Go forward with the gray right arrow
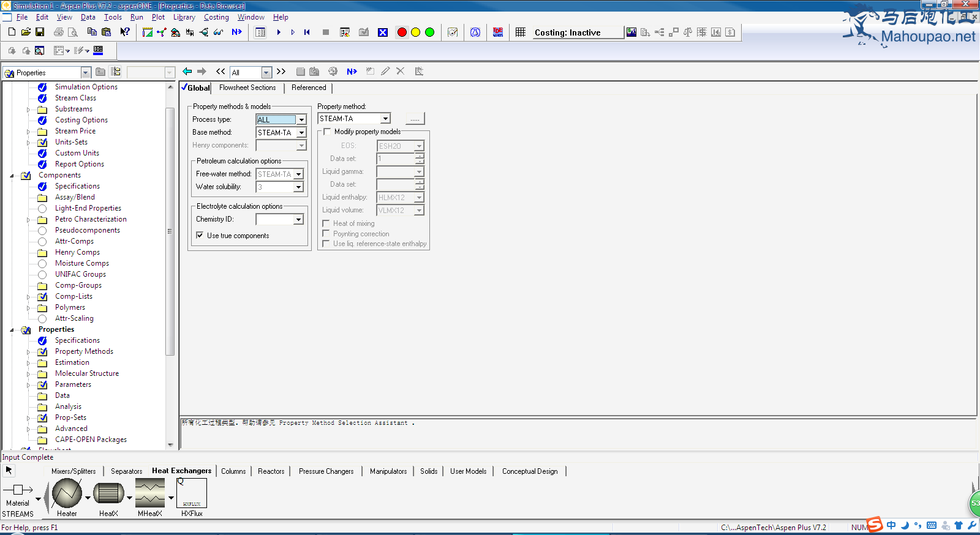 202,72
